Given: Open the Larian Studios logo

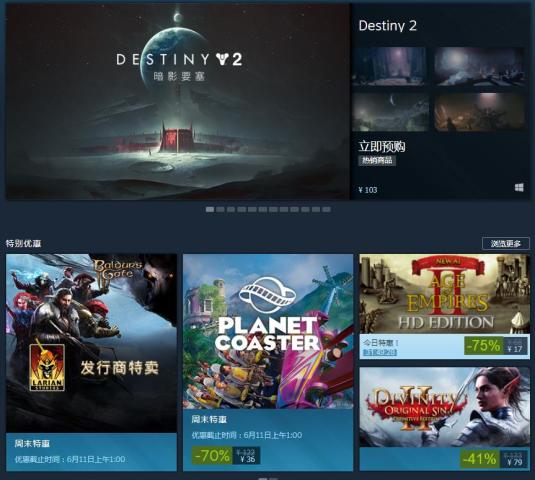Looking at the screenshot, I should [47, 367].
